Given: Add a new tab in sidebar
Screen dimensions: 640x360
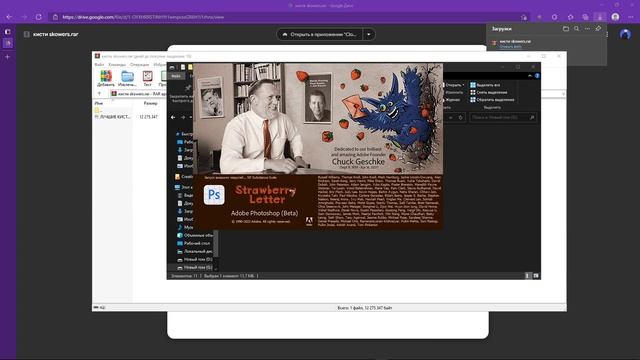Looking at the screenshot, I should coord(7,57).
